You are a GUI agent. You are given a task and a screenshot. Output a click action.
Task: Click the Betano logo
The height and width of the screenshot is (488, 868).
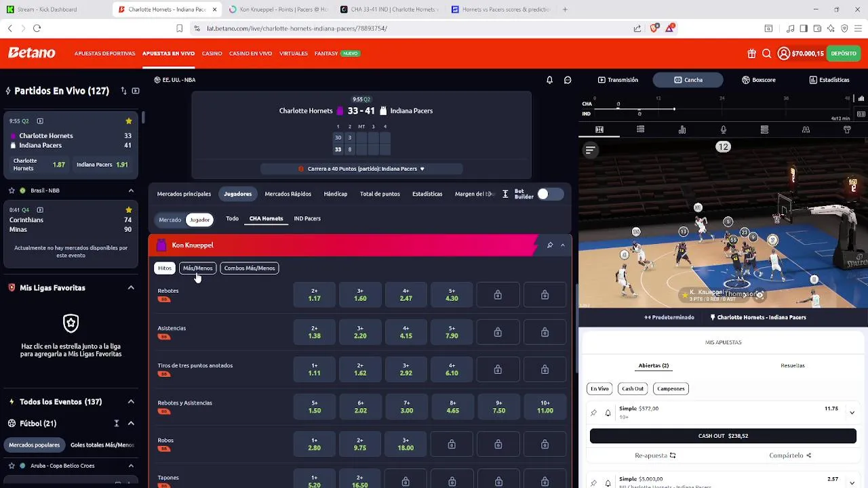coord(31,53)
